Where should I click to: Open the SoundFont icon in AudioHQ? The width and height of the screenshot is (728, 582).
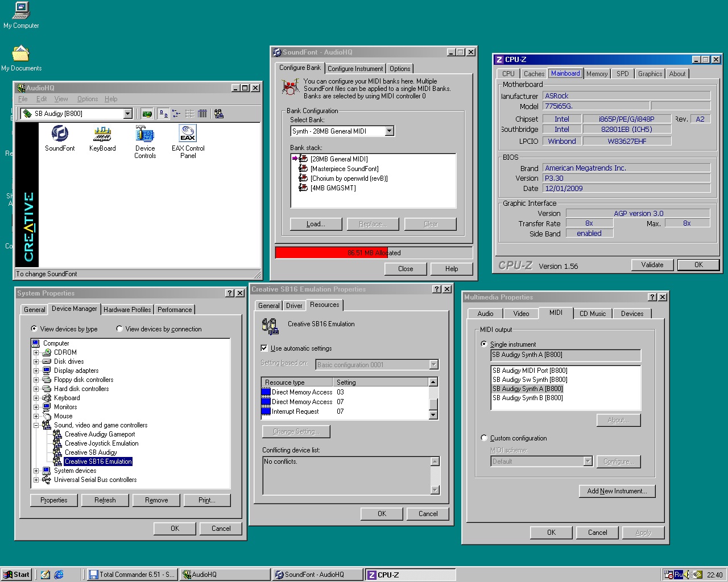pyautogui.click(x=60, y=134)
